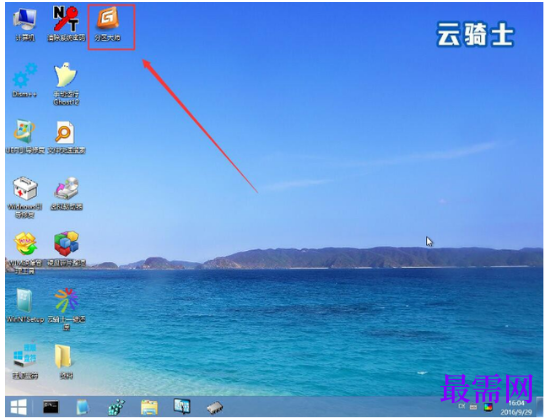Launch Dism++ from the desktop
Viewport: 552px width, 420px height.
(x=25, y=80)
